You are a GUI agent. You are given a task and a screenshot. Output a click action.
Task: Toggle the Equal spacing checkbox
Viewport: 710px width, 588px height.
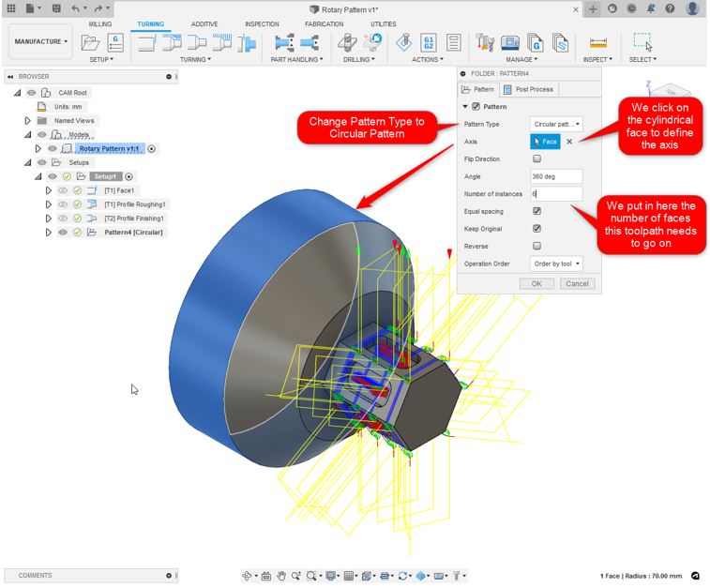tap(536, 211)
